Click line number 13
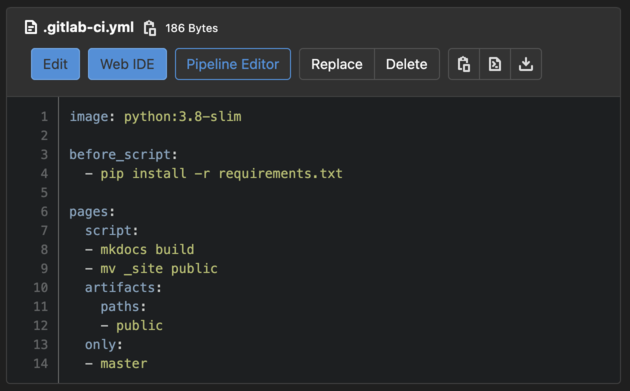 tap(41, 345)
